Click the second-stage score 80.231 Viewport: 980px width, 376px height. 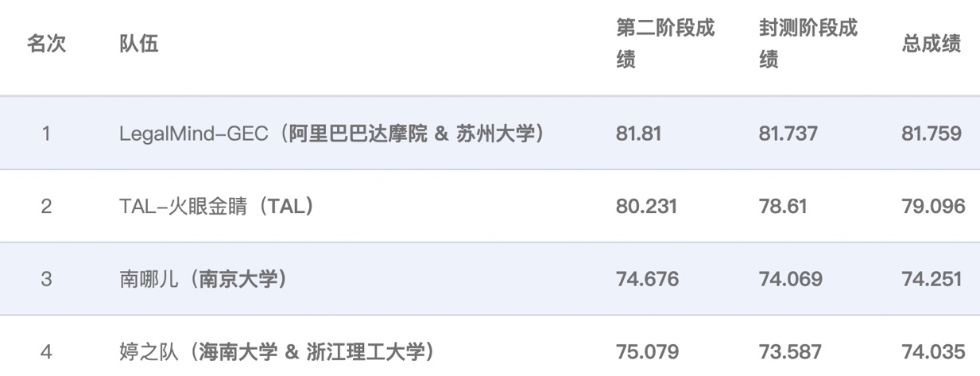tap(646, 207)
